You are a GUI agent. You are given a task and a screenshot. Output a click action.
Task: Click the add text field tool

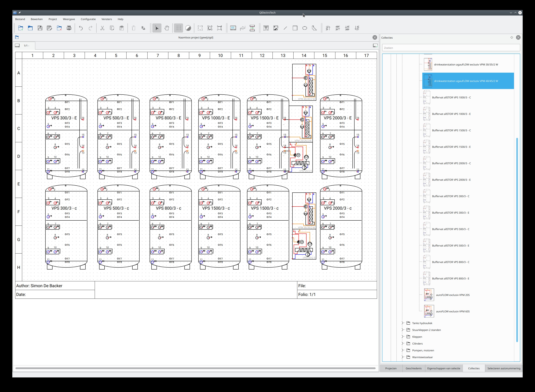tap(266, 28)
